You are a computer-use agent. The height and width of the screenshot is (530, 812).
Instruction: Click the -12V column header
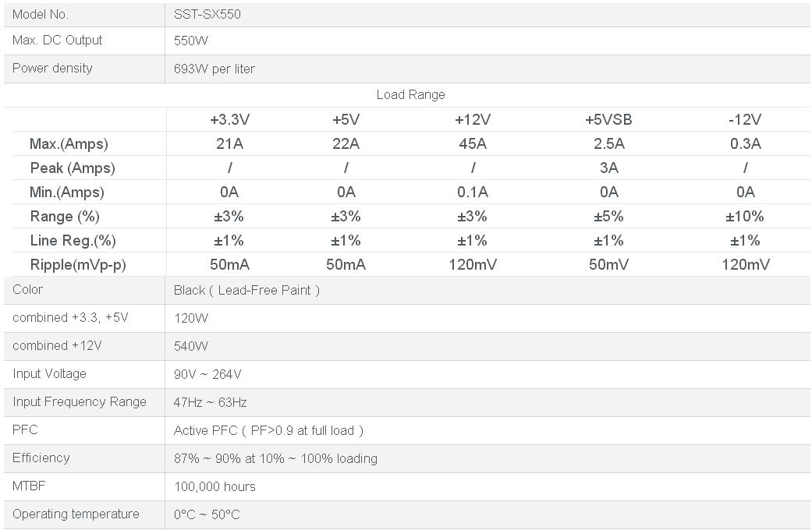coord(745,119)
